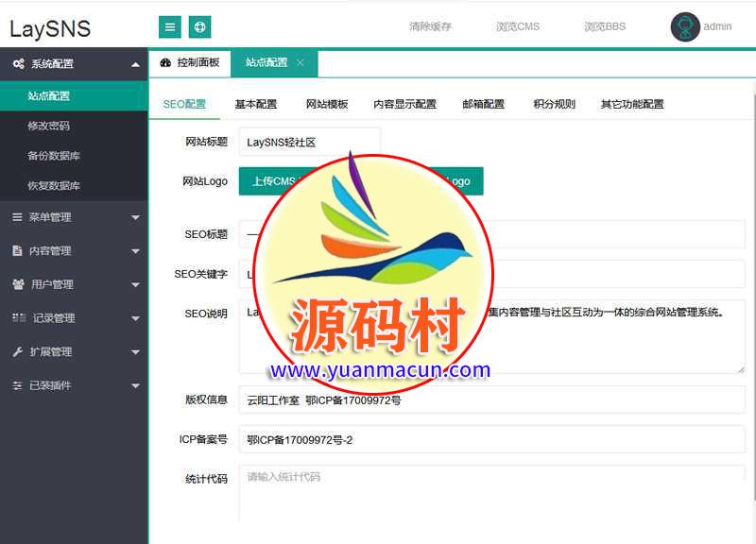Close the 站点配置 tab with X

click(301, 63)
